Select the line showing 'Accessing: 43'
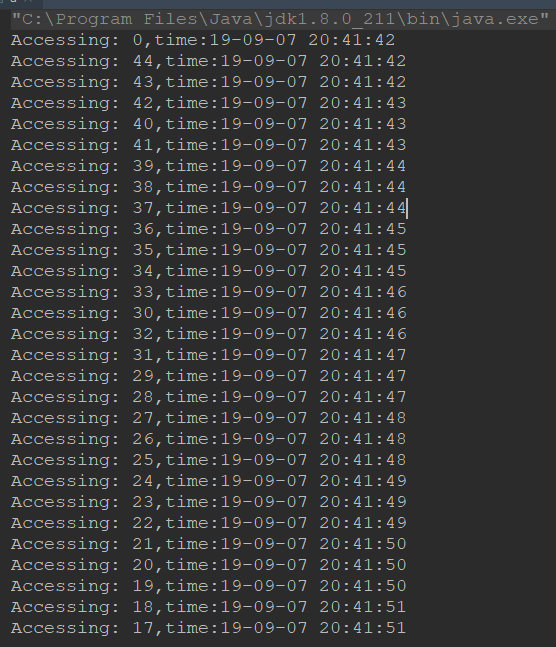The image size is (556, 647). point(208,82)
